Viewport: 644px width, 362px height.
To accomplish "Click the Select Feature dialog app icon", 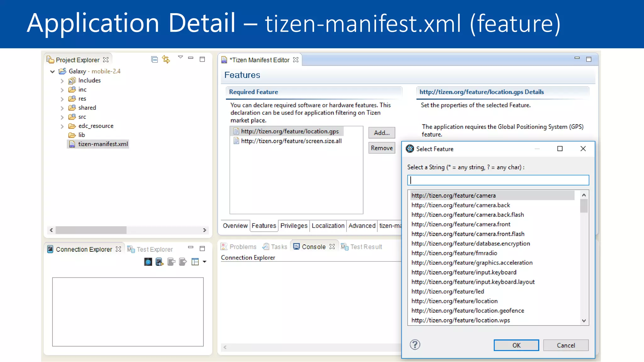I will [410, 149].
